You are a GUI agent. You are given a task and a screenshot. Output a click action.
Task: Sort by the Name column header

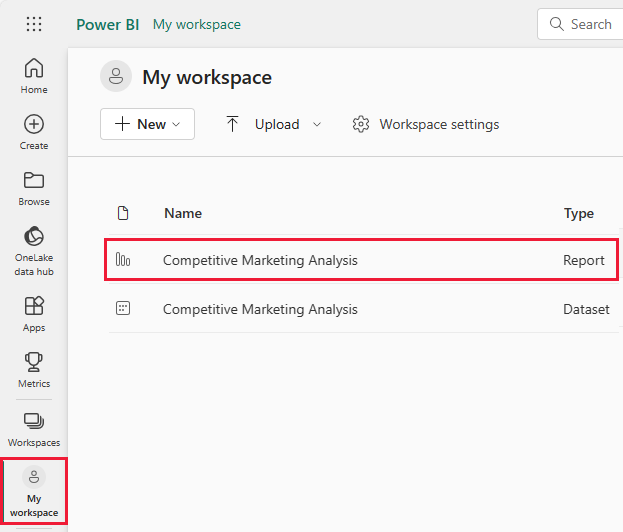tap(183, 213)
